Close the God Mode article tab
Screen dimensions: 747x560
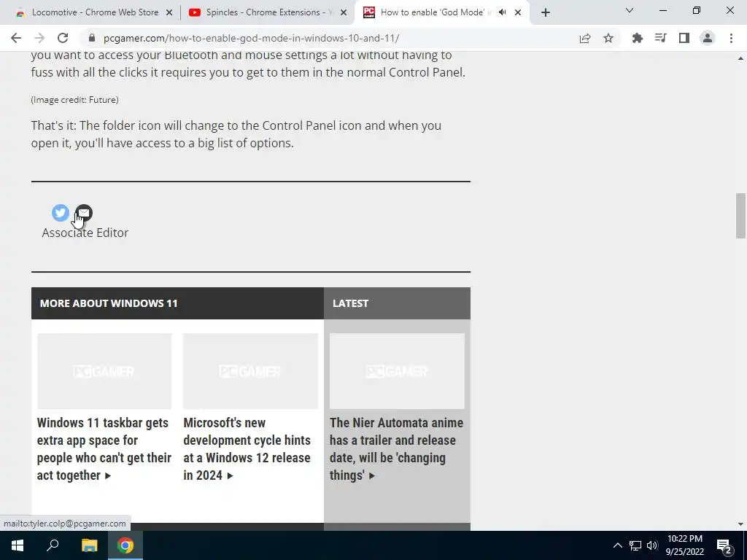(518, 13)
